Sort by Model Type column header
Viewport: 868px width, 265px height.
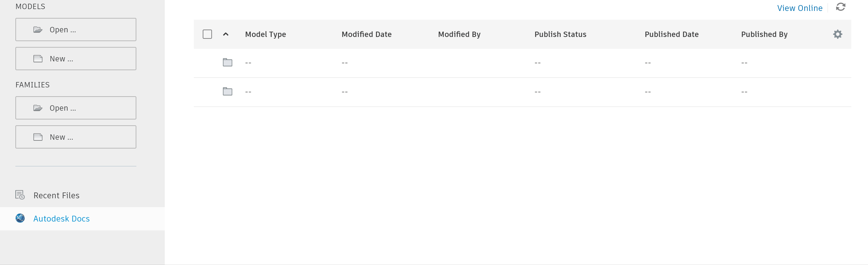[265, 34]
